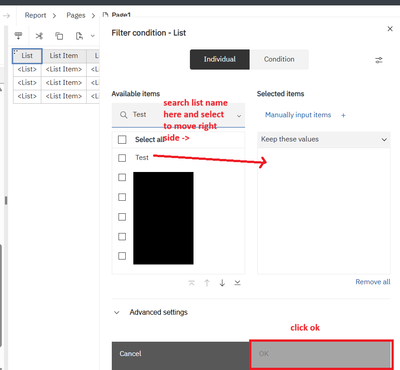This screenshot has width=400, height=370.
Task: Open the paste options dropdown arrow
Action: click(93, 36)
